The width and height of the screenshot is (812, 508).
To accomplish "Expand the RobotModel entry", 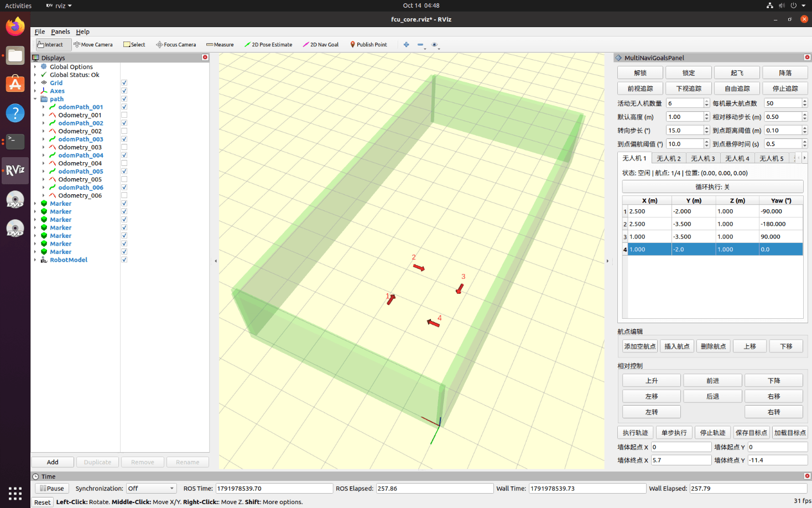I will click(35, 260).
